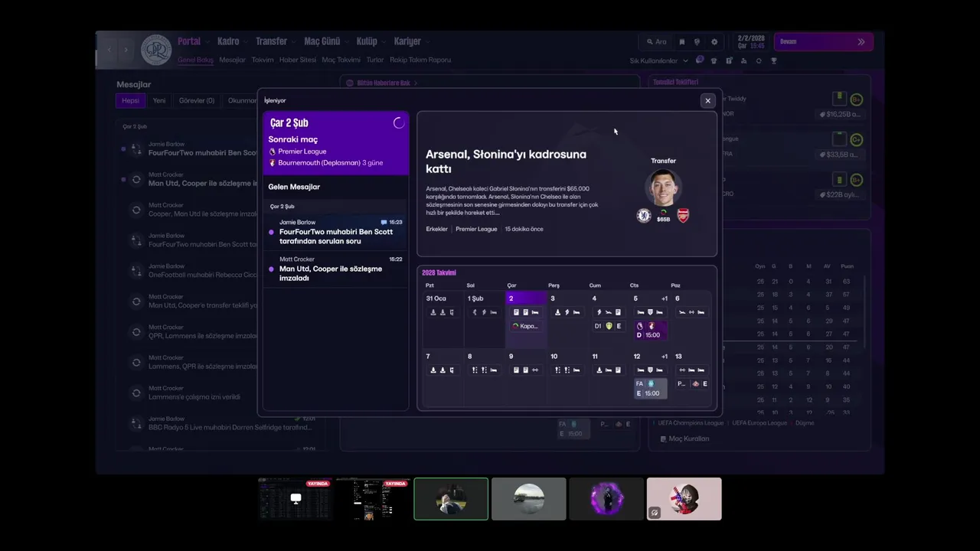Open the settings gear icon
Viewport: 980px width, 551px height.
pos(714,42)
